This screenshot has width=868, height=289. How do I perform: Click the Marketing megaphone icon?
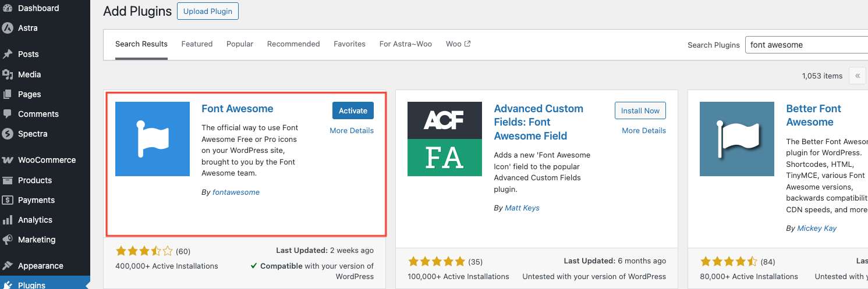click(8, 240)
